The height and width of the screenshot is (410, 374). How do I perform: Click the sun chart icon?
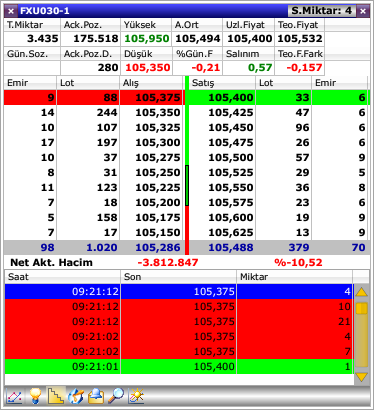coord(136,396)
